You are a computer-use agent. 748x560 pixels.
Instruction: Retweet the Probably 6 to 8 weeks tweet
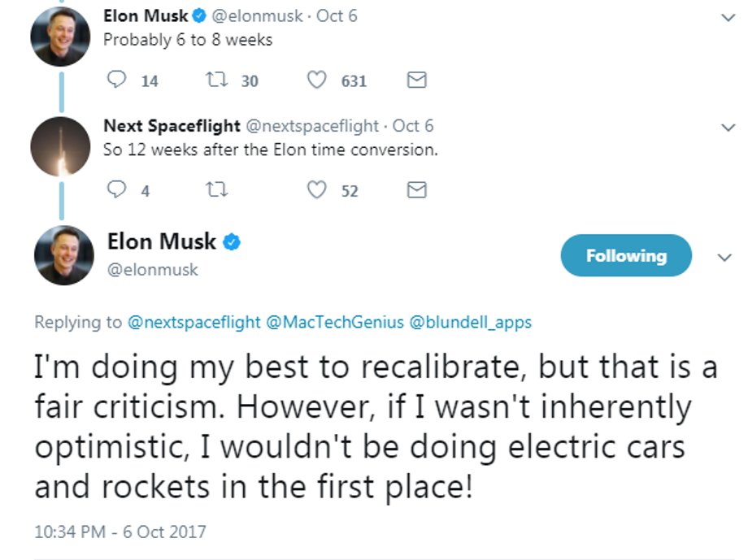216,80
